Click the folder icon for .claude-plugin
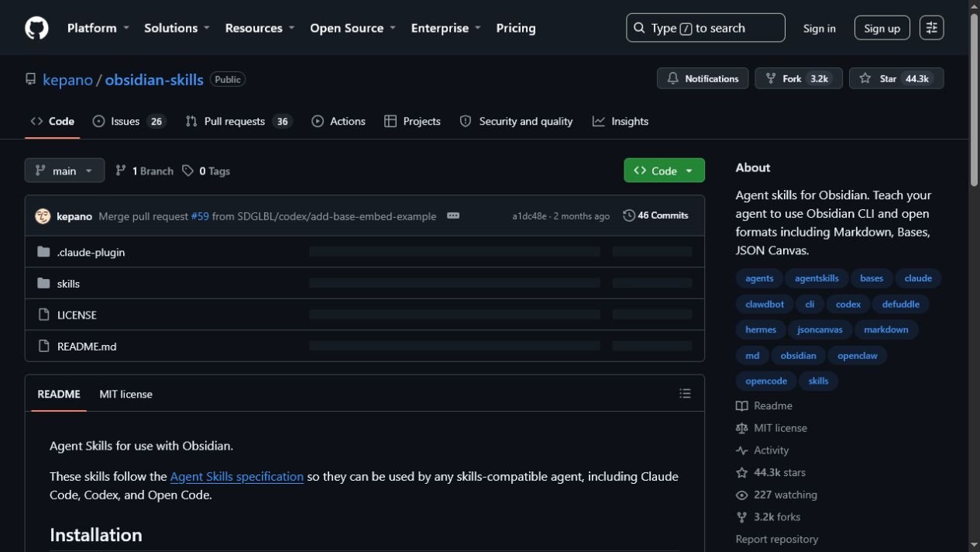This screenshot has height=552, width=980. click(43, 252)
